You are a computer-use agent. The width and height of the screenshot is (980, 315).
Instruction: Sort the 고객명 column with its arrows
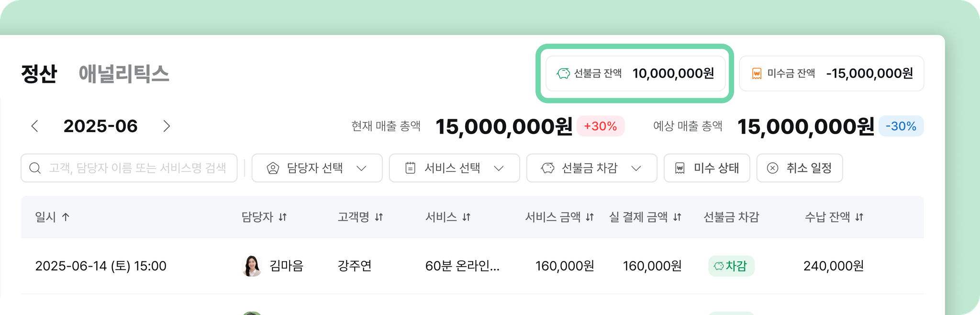click(379, 217)
